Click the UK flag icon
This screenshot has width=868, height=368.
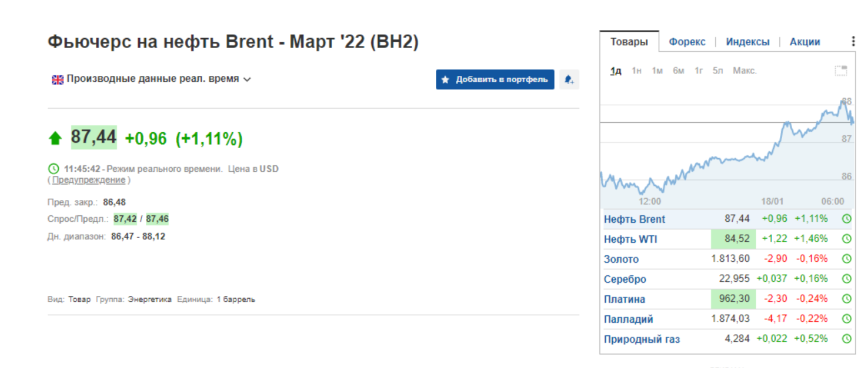57,79
